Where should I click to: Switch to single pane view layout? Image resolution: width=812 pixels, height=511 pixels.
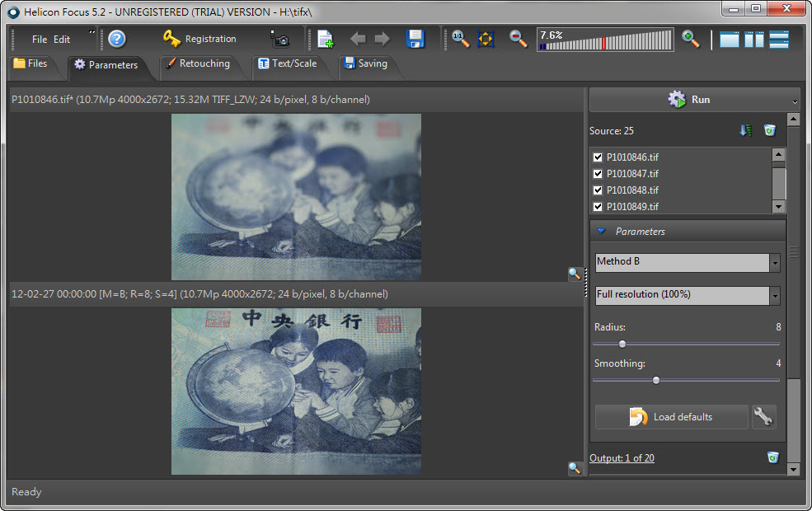point(729,40)
